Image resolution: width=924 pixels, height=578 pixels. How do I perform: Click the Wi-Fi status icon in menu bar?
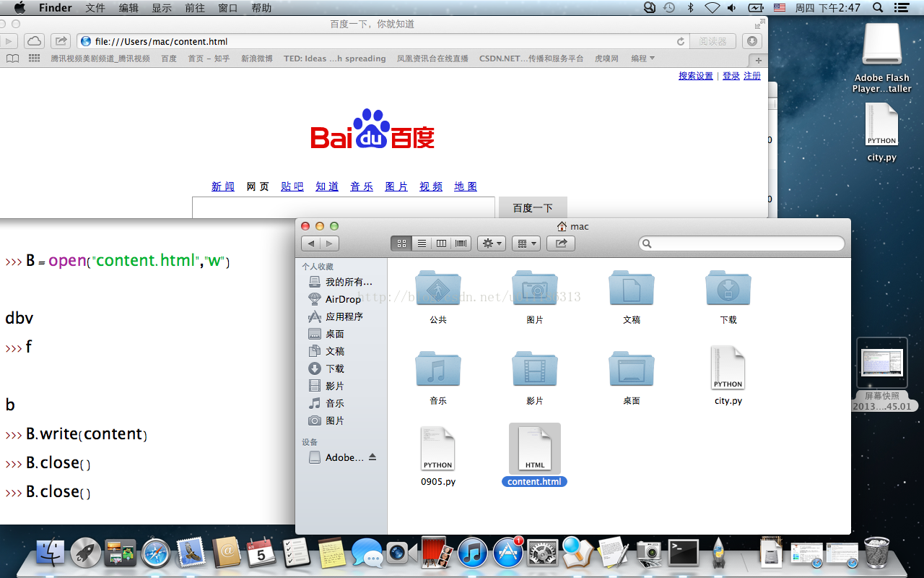point(712,8)
